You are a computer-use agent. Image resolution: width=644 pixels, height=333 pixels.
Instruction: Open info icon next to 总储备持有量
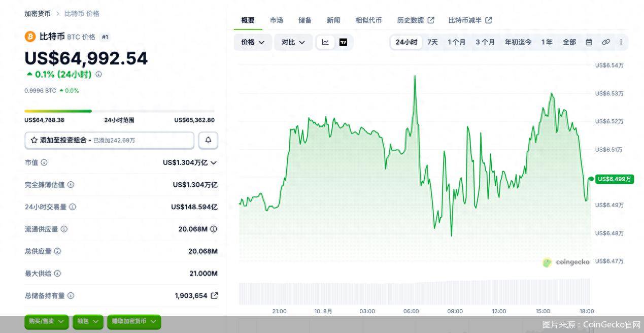71,295
